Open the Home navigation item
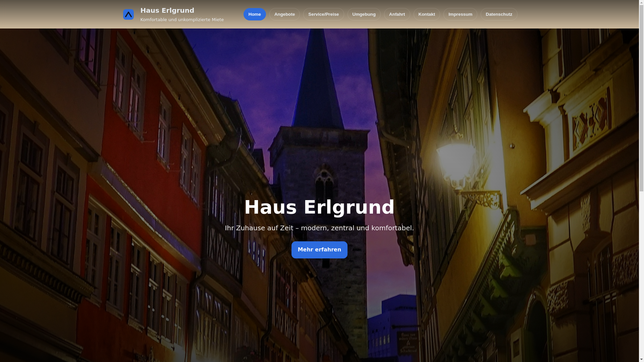 tap(255, 14)
